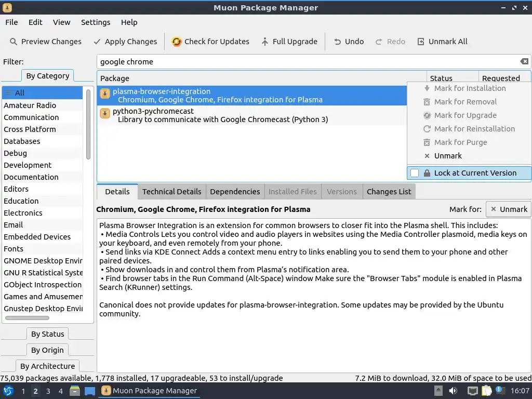
Task: Click the Full Upgrade button label
Action: pyautogui.click(x=295, y=42)
